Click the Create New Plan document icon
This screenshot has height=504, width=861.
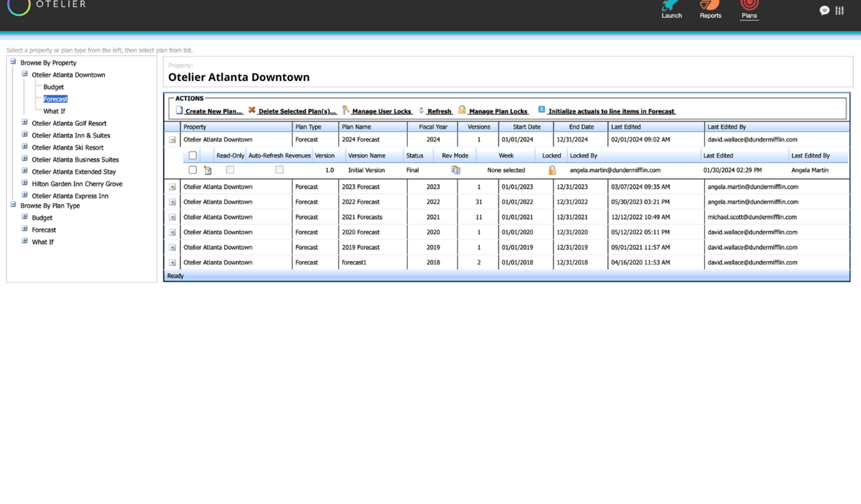click(179, 110)
